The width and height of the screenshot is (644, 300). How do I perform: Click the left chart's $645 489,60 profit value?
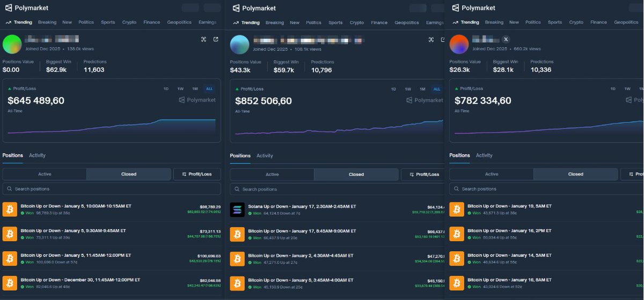click(36, 100)
